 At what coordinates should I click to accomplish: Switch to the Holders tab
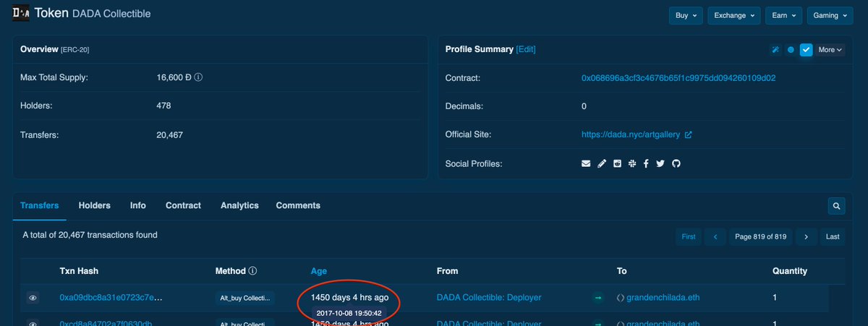coord(95,205)
